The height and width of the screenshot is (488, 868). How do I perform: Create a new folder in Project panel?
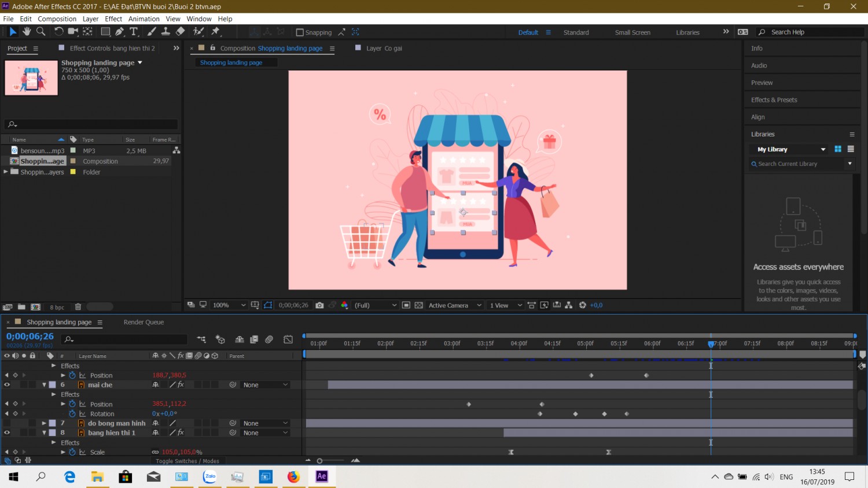(x=21, y=307)
